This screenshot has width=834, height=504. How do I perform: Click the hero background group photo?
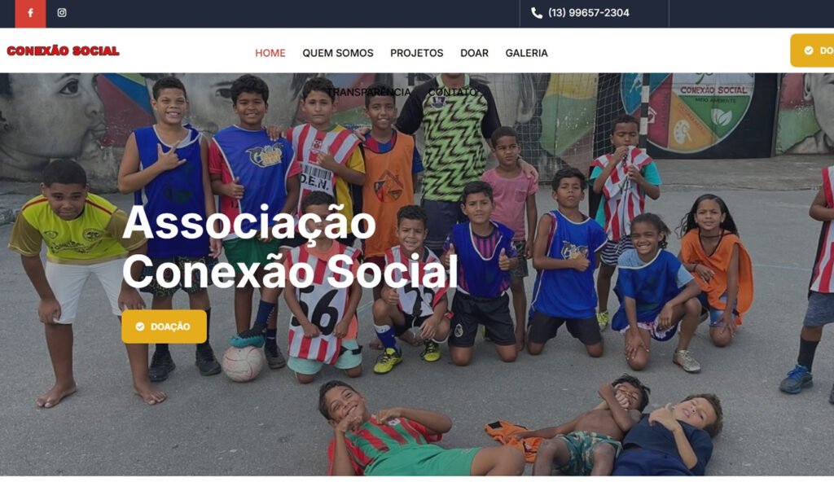[x=417, y=274]
